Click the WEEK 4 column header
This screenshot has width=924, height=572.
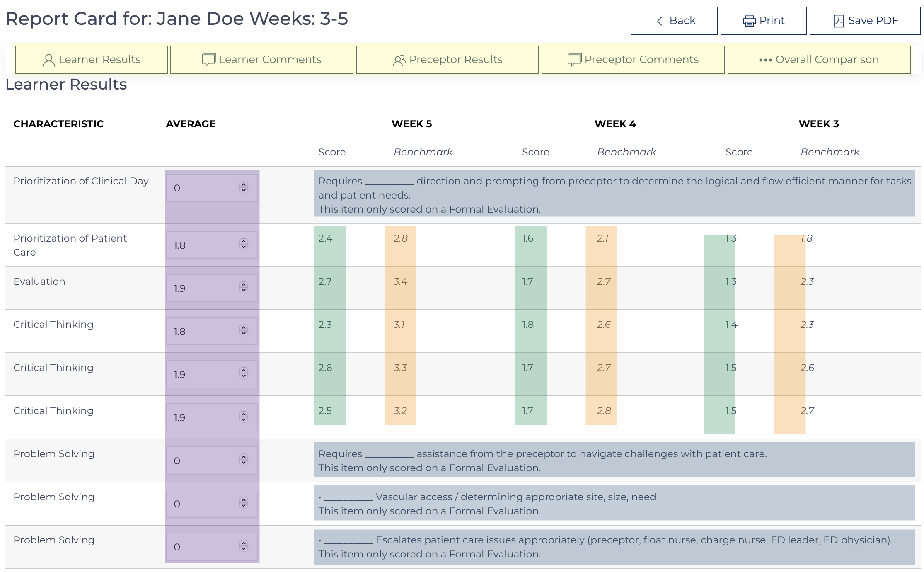615,124
